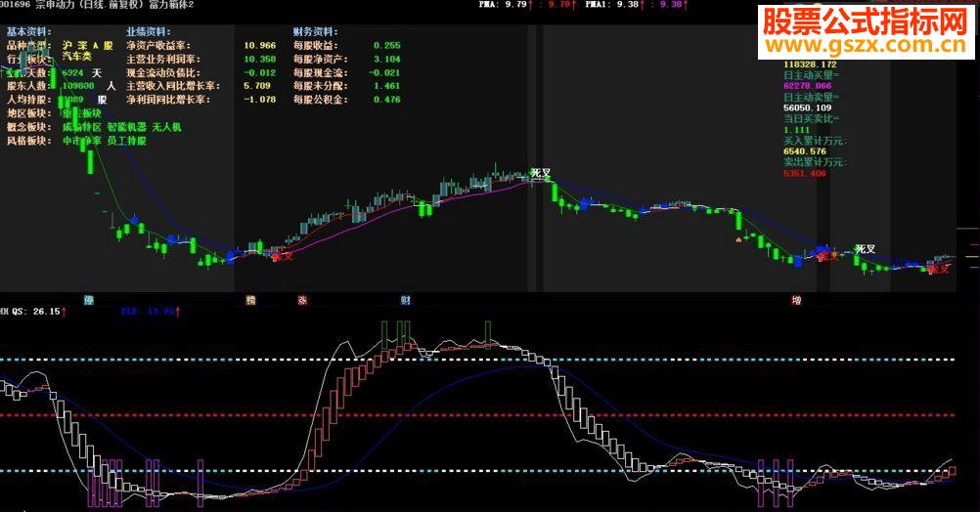The image size is (980, 512).
Task: Click the '日主动买量=' label
Action: point(812,75)
